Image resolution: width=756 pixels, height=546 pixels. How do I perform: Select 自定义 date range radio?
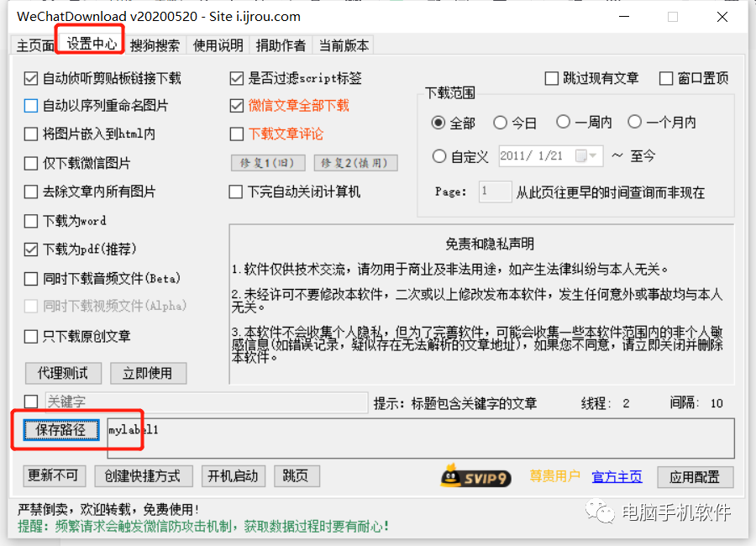(439, 156)
